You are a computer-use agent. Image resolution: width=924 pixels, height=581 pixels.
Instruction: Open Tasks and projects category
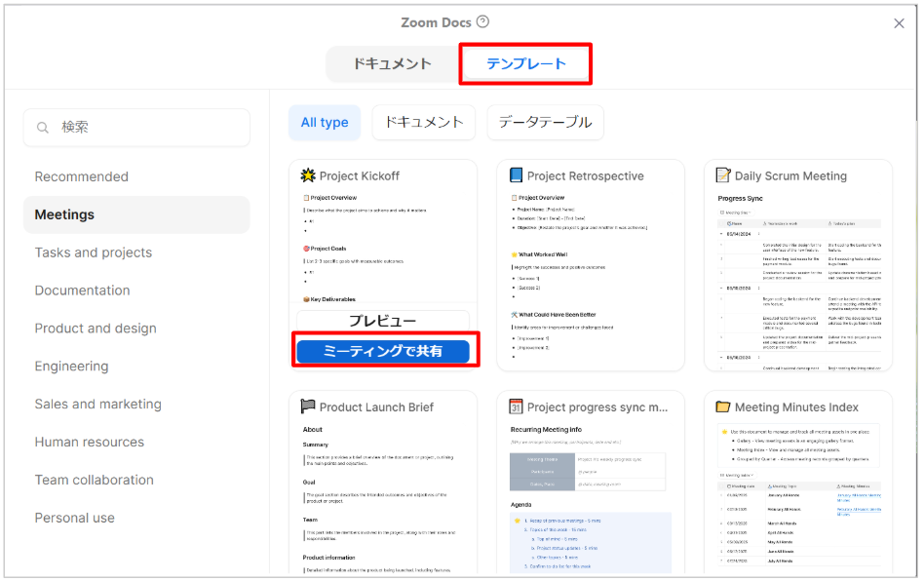click(136, 252)
